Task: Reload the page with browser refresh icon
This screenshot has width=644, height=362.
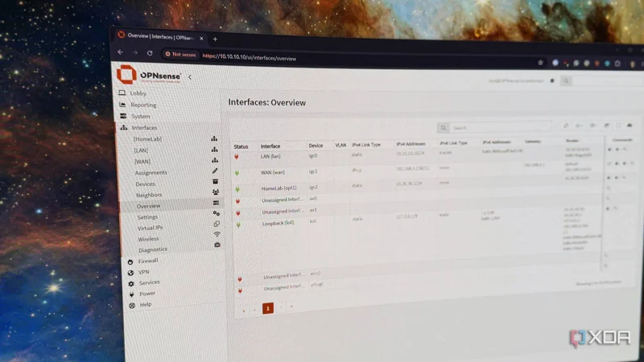Action: 150,53
